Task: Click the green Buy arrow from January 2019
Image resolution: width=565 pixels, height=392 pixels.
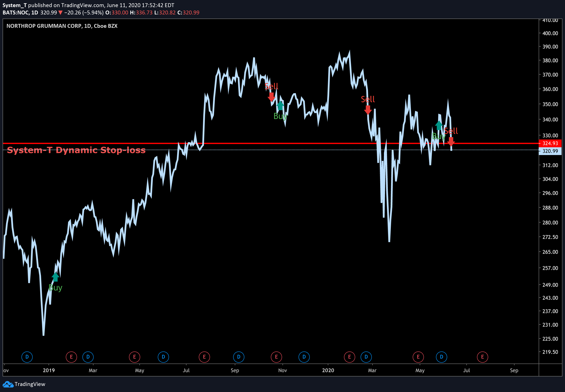Action: [x=55, y=277]
